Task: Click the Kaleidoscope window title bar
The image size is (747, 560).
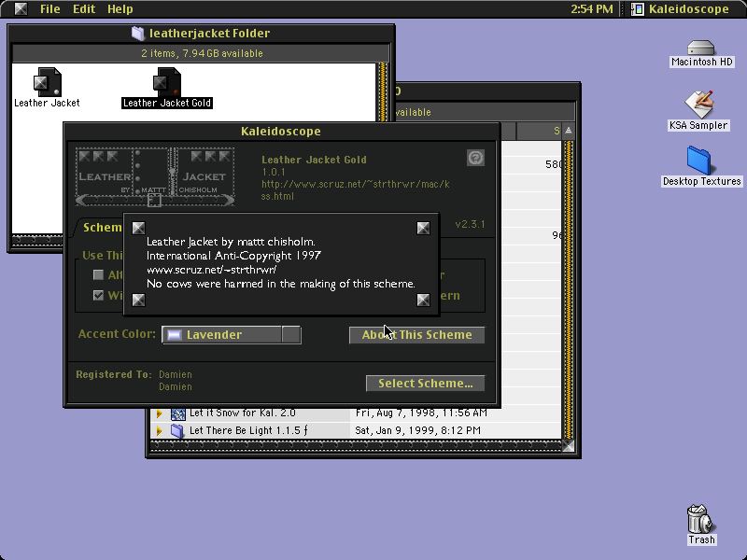Action: (281, 132)
